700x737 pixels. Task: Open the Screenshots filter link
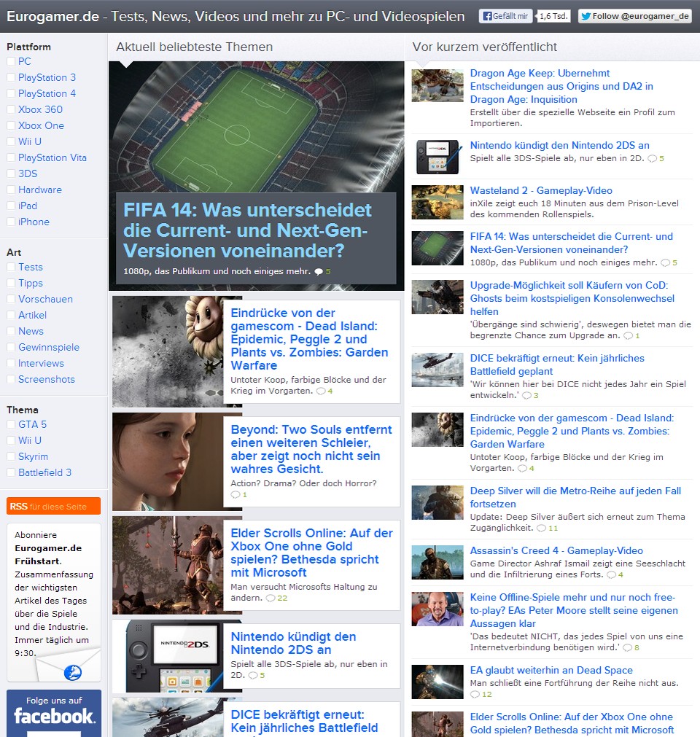[x=47, y=379]
